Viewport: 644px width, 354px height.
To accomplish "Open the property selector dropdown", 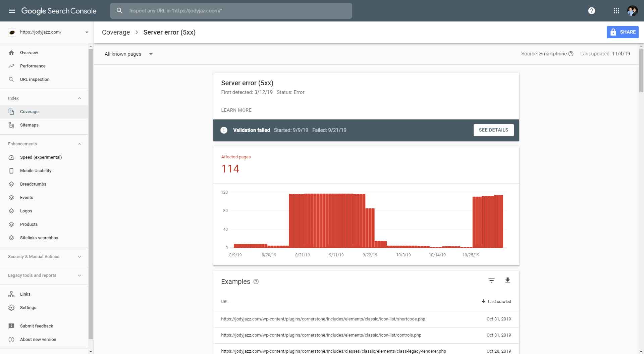I will click(87, 32).
